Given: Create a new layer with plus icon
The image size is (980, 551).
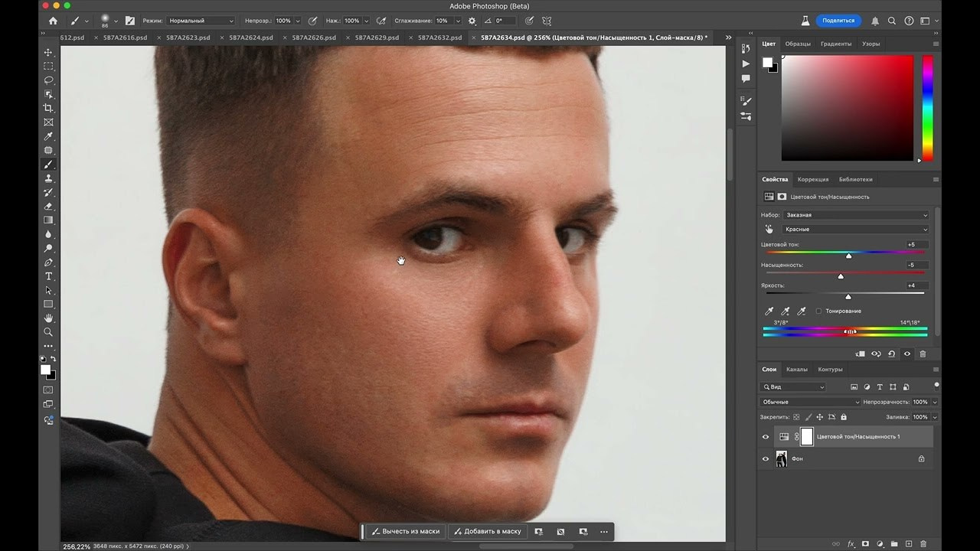Looking at the screenshot, I should (909, 544).
